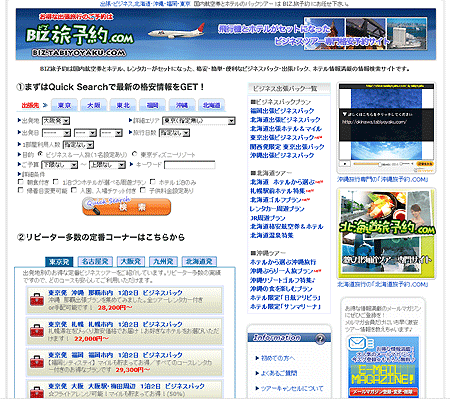Click the E-MAIL MAGAZINE banner image
The height and width of the screenshot is (399, 450).
[x=383, y=366]
